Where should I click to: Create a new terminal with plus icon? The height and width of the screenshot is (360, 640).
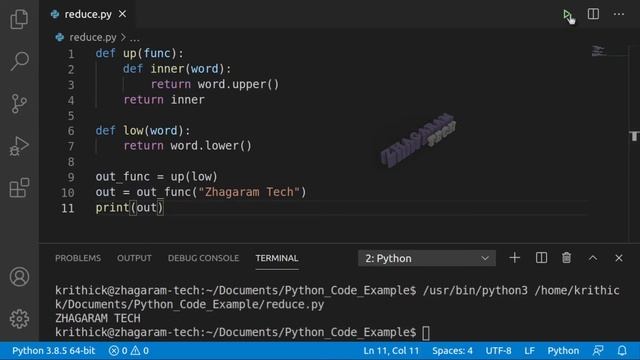click(x=515, y=258)
